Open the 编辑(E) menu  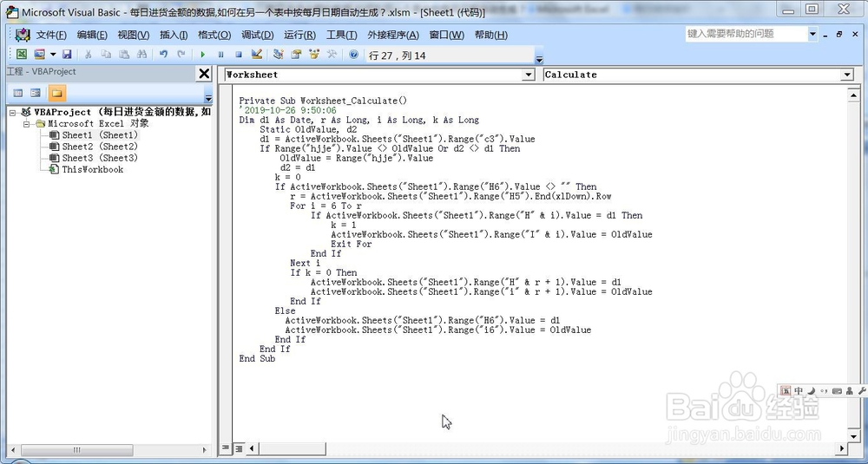(92, 35)
